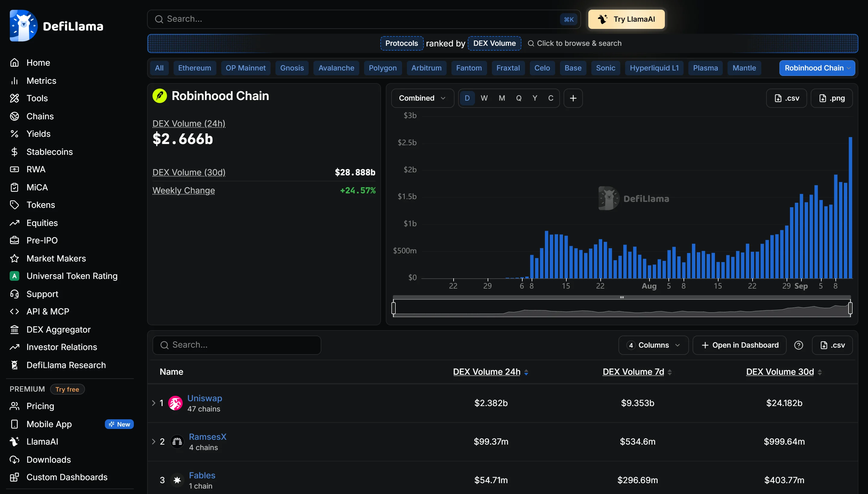Image resolution: width=868 pixels, height=494 pixels.
Task: Select the Hyperliquid L1 chain tab
Action: (654, 68)
